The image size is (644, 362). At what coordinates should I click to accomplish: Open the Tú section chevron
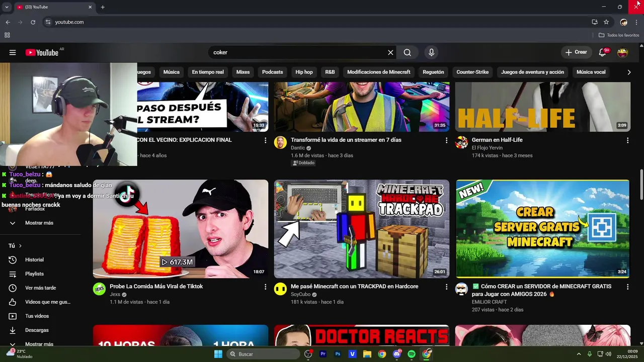click(20, 246)
